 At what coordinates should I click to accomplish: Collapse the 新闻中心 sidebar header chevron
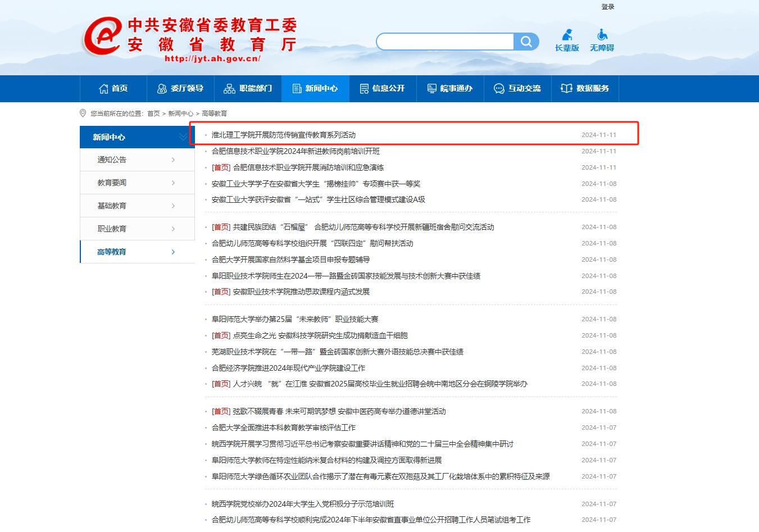point(183,137)
